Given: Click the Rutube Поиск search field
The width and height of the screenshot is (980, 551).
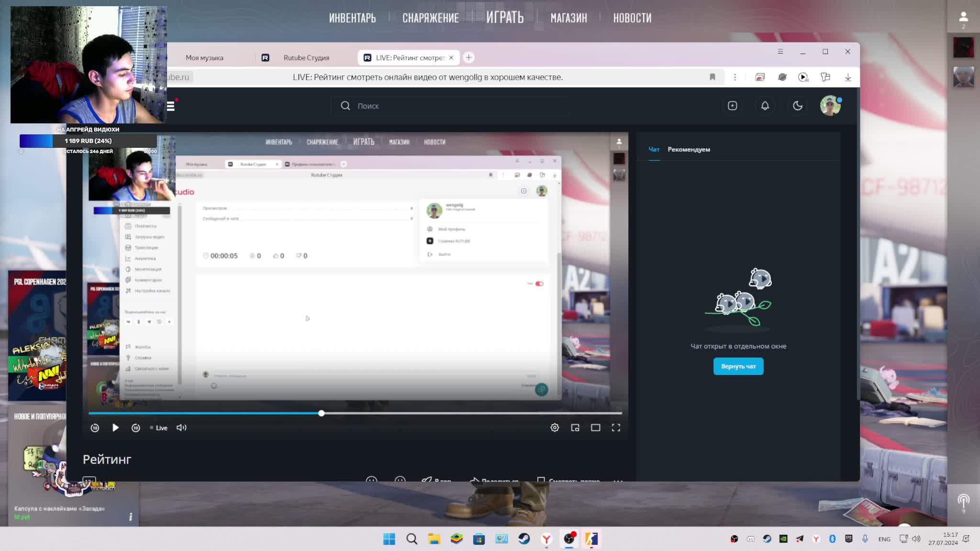Looking at the screenshot, I should pyautogui.click(x=450, y=106).
